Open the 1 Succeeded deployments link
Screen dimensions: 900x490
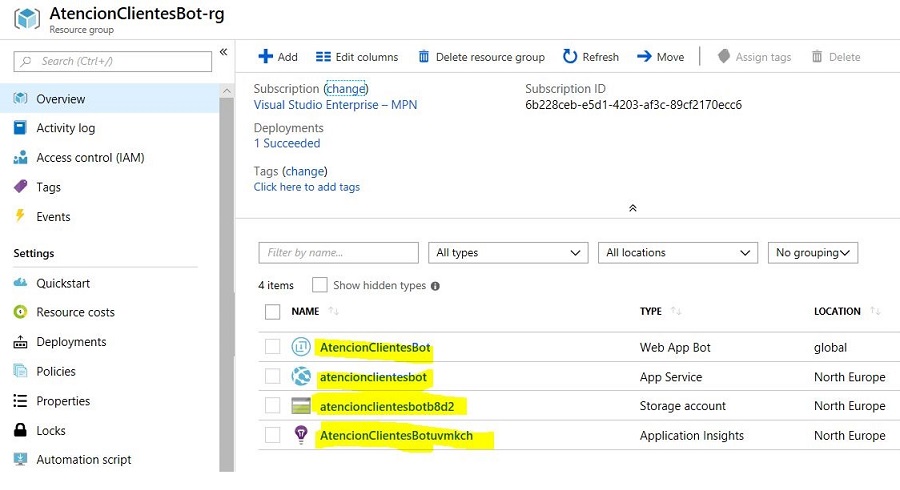coord(287,143)
